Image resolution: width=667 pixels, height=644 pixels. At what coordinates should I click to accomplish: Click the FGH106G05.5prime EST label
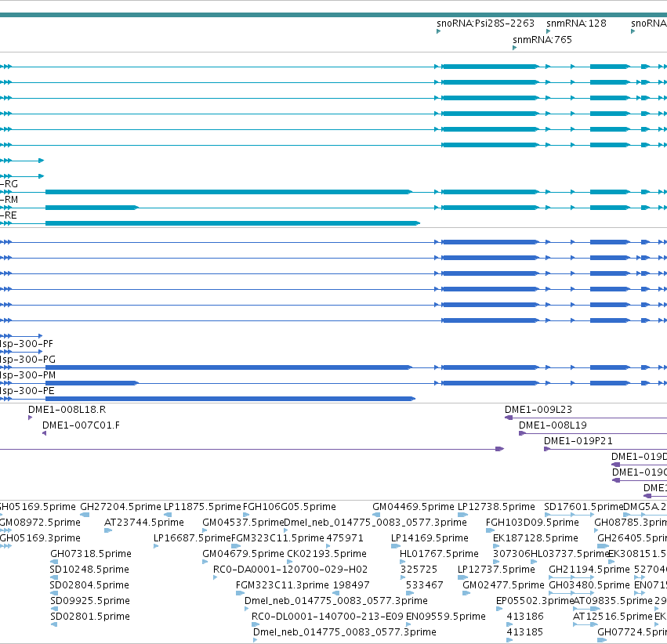[289, 507]
